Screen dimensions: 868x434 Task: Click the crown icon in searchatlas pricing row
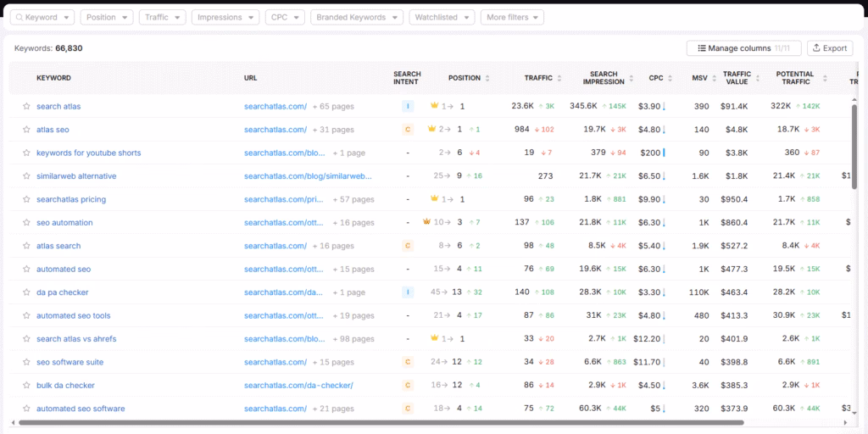[434, 199]
